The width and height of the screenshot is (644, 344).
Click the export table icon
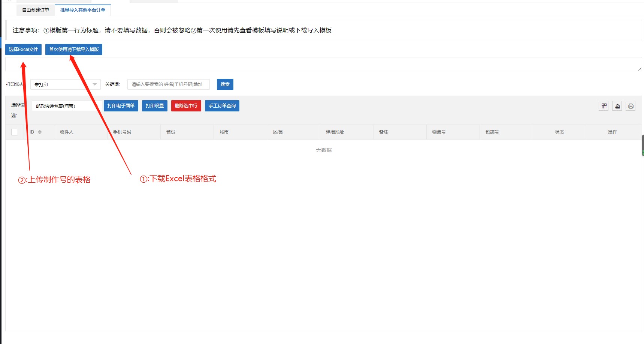pos(617,106)
